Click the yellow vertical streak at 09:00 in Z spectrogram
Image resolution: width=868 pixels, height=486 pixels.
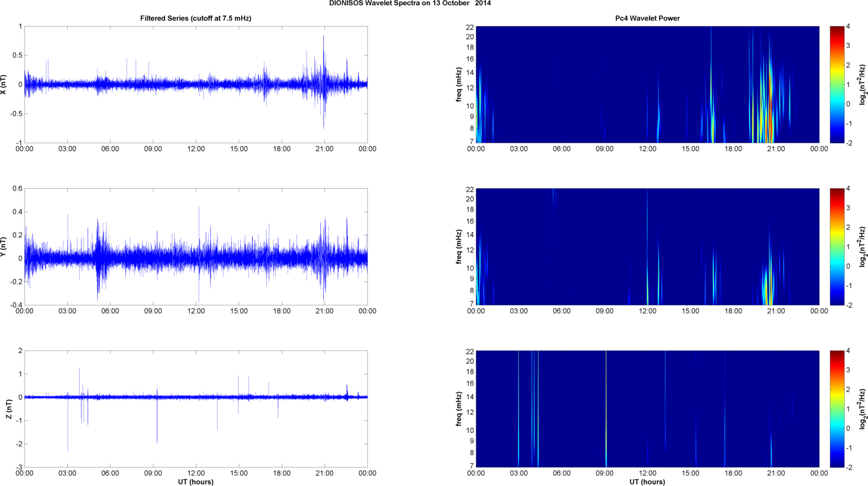click(606, 409)
